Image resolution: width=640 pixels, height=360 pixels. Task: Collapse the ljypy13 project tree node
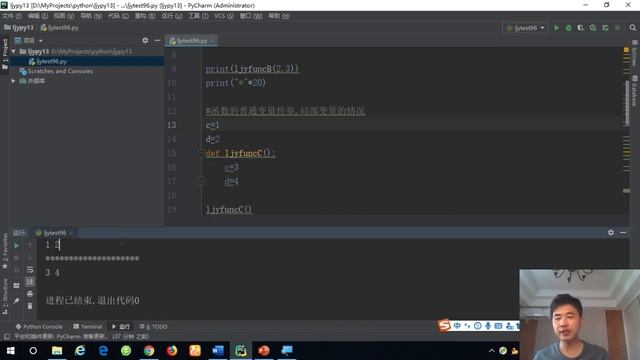click(x=13, y=51)
